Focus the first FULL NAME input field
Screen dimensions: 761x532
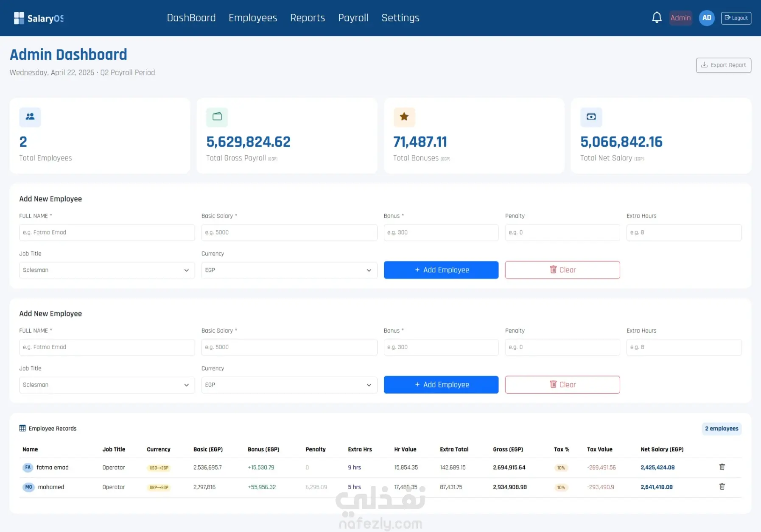tap(107, 233)
